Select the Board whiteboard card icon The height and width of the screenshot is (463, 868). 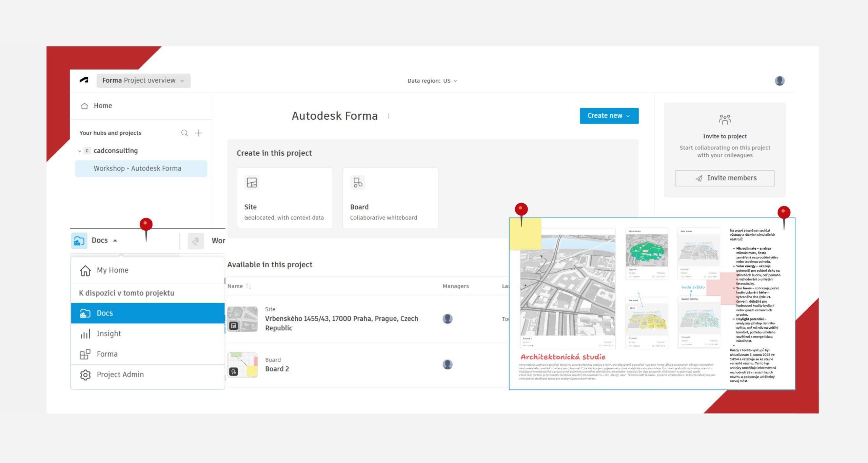click(x=358, y=182)
